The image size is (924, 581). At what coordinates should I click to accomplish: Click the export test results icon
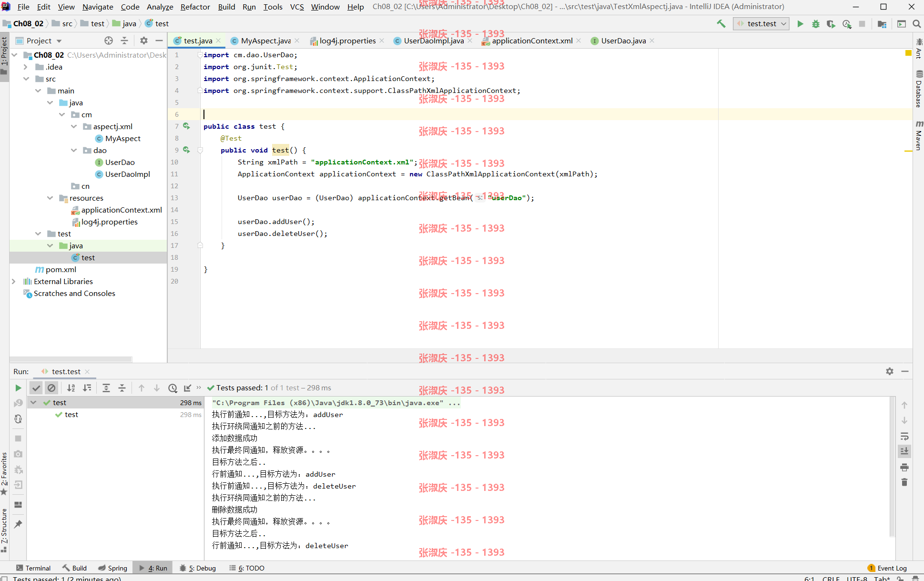pyautogui.click(x=188, y=388)
